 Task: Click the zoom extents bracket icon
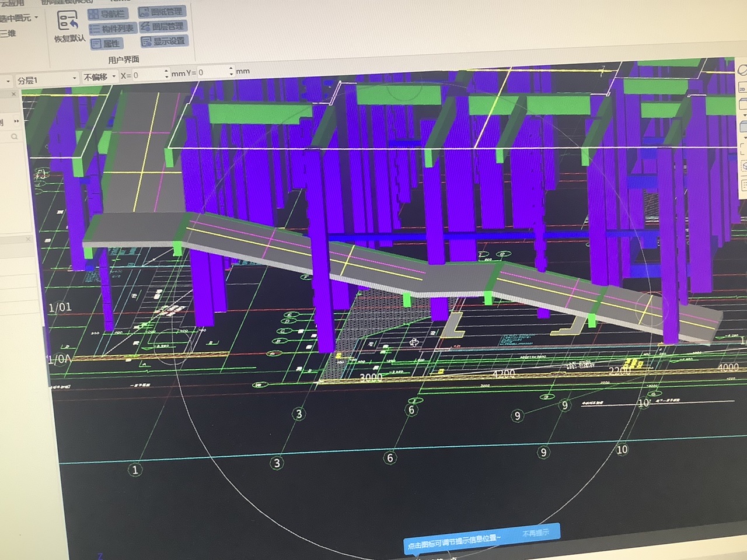click(x=744, y=149)
